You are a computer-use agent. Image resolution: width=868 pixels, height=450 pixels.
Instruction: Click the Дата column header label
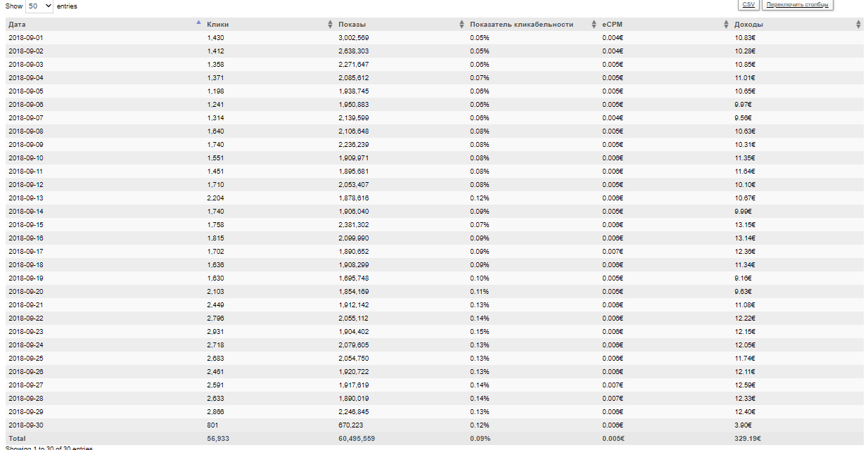click(17, 25)
